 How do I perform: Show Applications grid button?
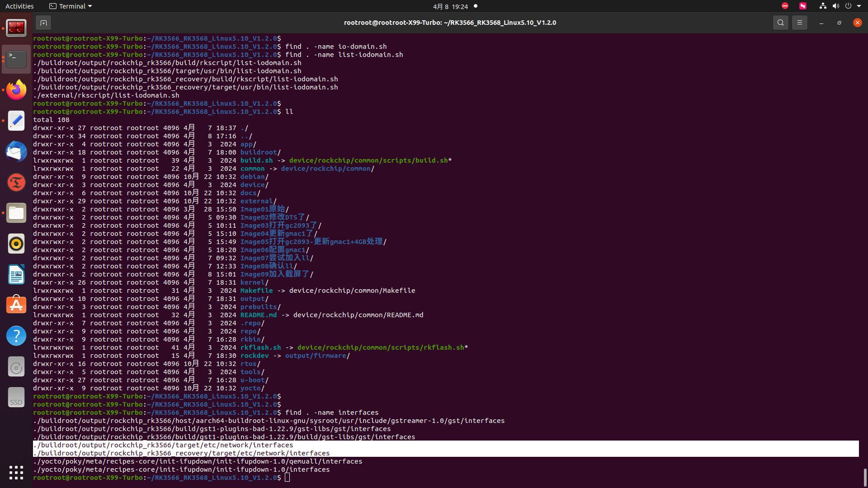pyautogui.click(x=16, y=472)
